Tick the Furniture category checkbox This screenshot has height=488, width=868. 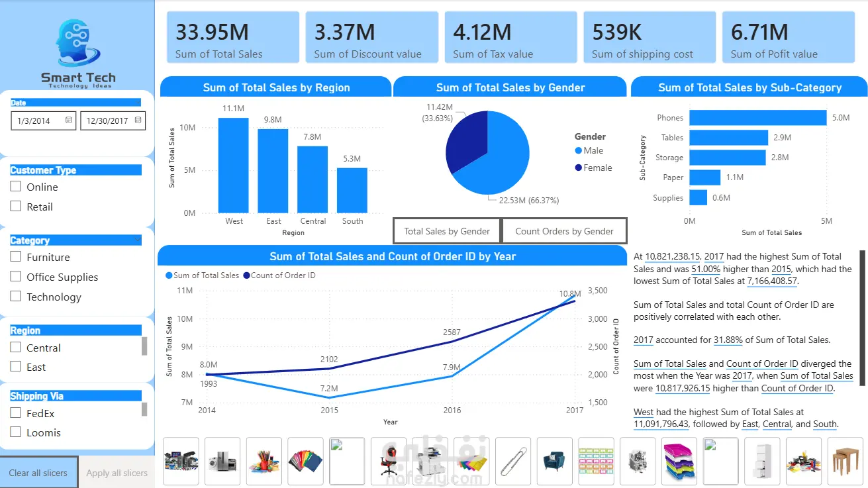pos(16,257)
